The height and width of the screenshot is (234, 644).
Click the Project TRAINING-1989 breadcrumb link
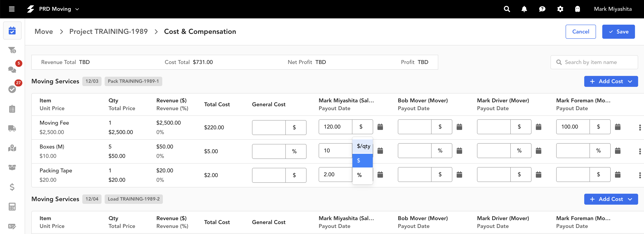point(108,32)
